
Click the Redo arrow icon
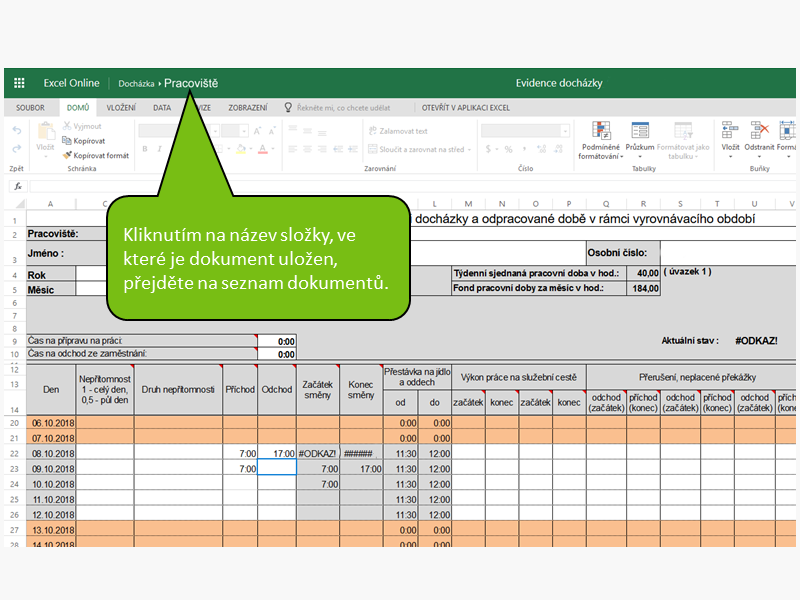pyautogui.click(x=17, y=150)
